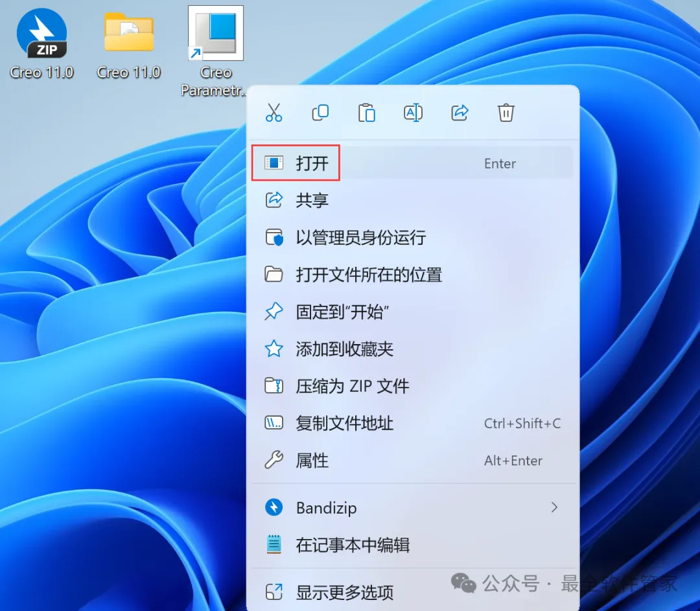Click the Creo 11.0 folder icon
This screenshot has width=700, height=611.
[x=129, y=31]
